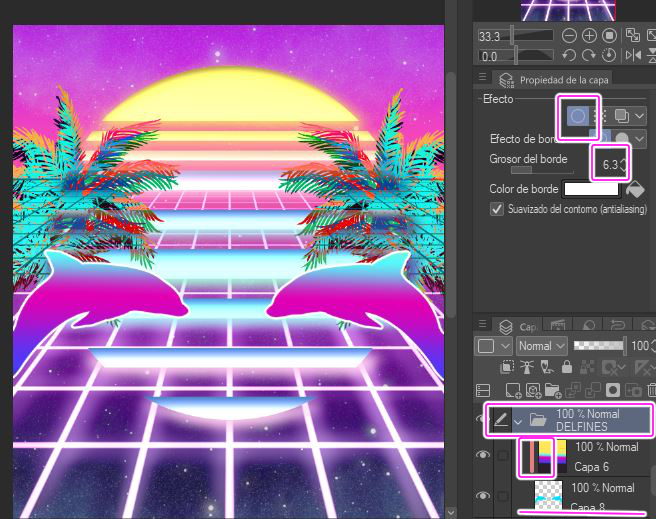The image size is (656, 519).
Task: Zoom out using Navigator minus icon
Action: tap(569, 36)
